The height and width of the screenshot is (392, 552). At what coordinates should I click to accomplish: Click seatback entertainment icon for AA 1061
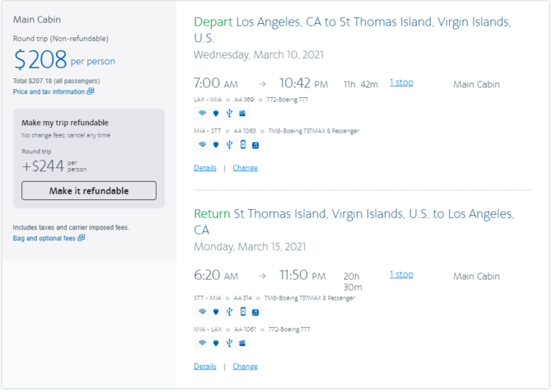[x=242, y=343]
